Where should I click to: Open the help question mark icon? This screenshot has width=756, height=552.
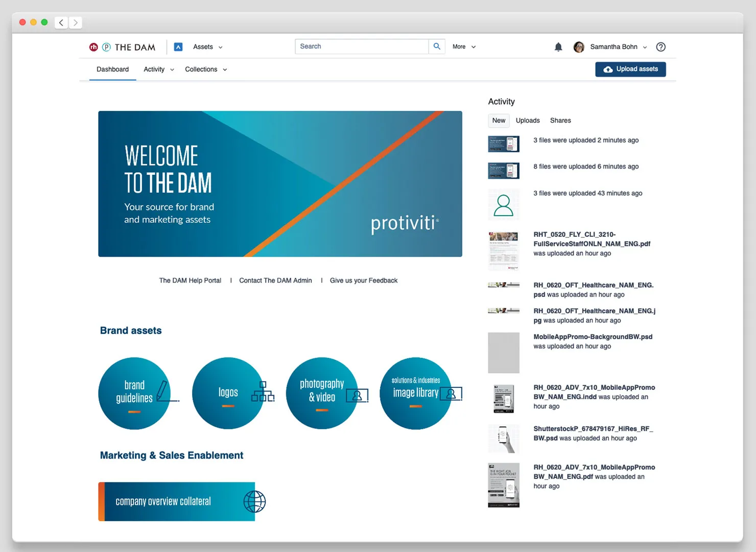660,47
